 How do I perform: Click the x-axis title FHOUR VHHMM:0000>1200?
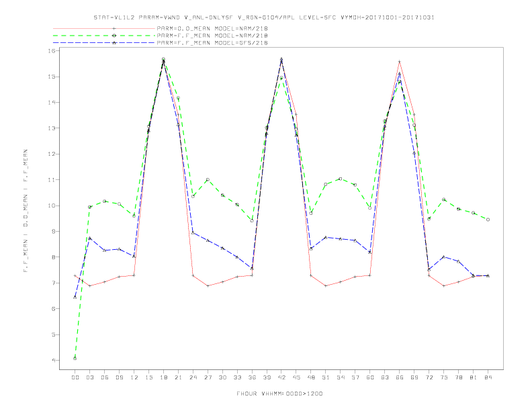(x=279, y=394)
